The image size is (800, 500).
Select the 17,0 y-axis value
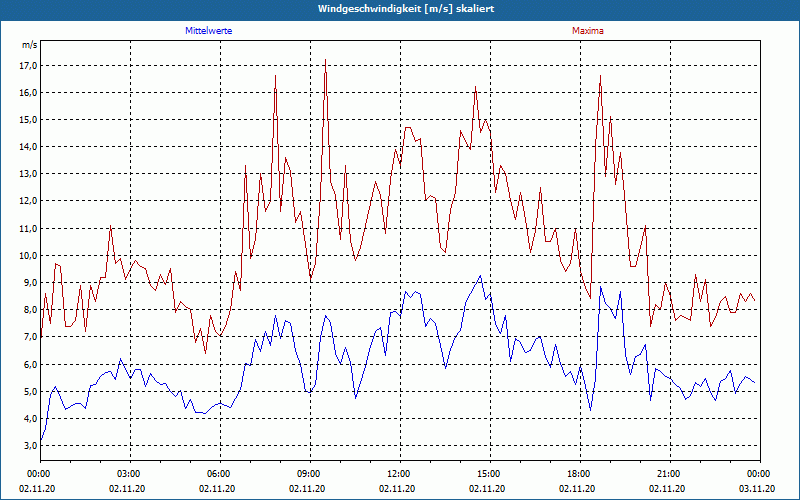pyautogui.click(x=29, y=65)
